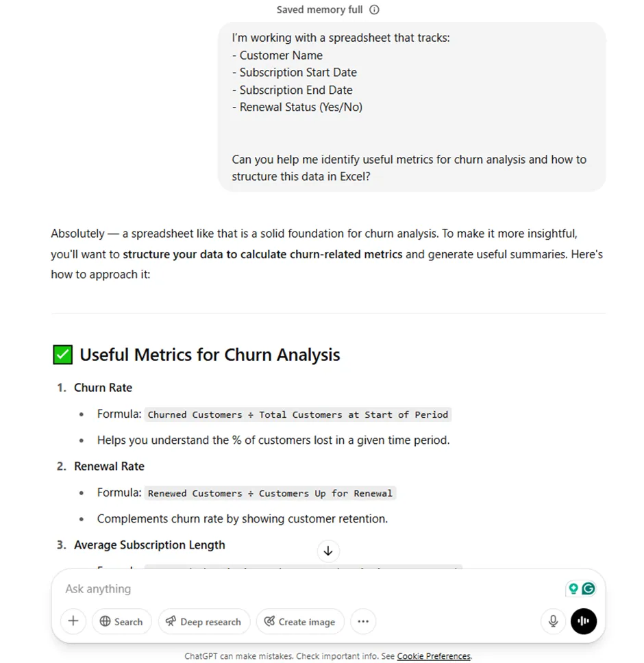Viewport: 644px width, 663px height.
Task: Click the Saved memory full notice
Action: click(x=319, y=10)
